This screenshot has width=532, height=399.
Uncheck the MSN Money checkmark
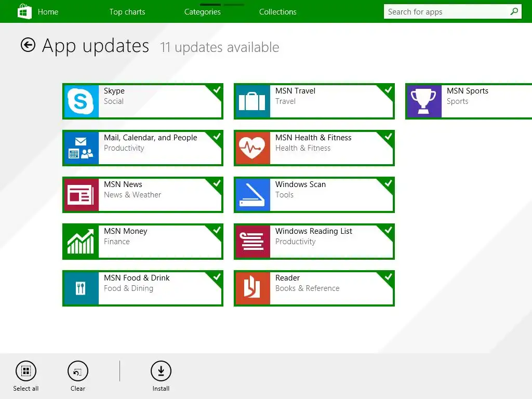coord(217,230)
